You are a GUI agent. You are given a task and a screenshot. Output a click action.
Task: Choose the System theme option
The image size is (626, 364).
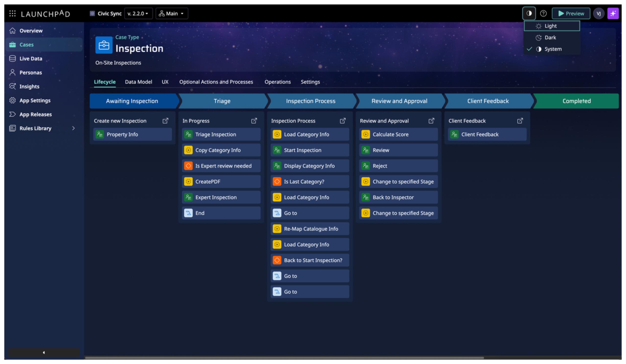point(552,49)
